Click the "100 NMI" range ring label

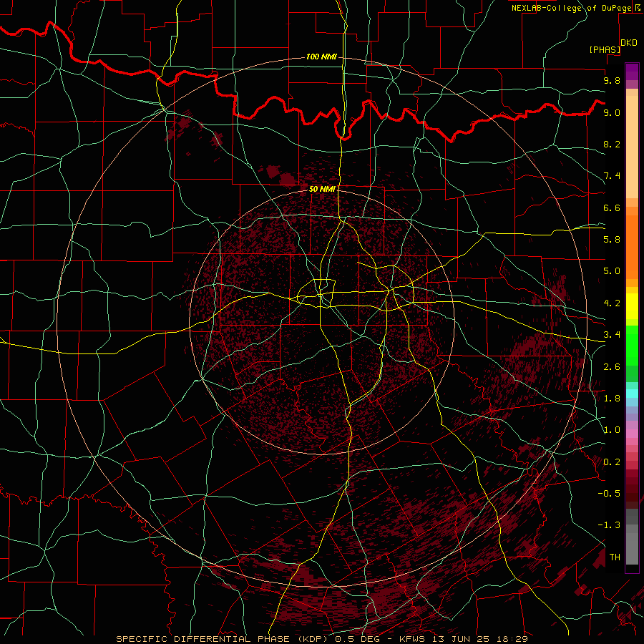pyautogui.click(x=321, y=57)
